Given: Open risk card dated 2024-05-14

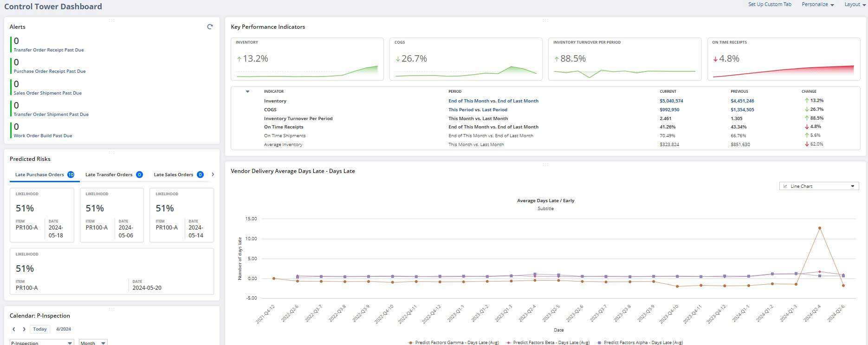Looking at the screenshot, I should [x=181, y=215].
